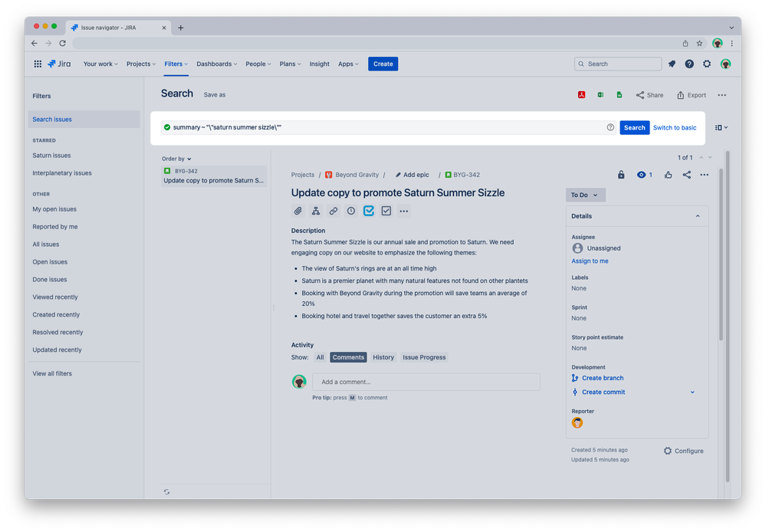Collapse the Details panel

click(698, 216)
